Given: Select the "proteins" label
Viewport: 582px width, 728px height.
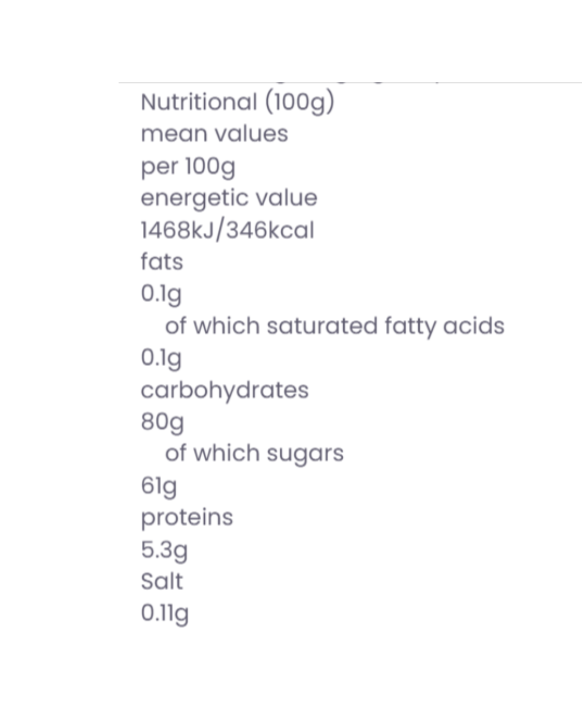Looking at the screenshot, I should click(186, 518).
